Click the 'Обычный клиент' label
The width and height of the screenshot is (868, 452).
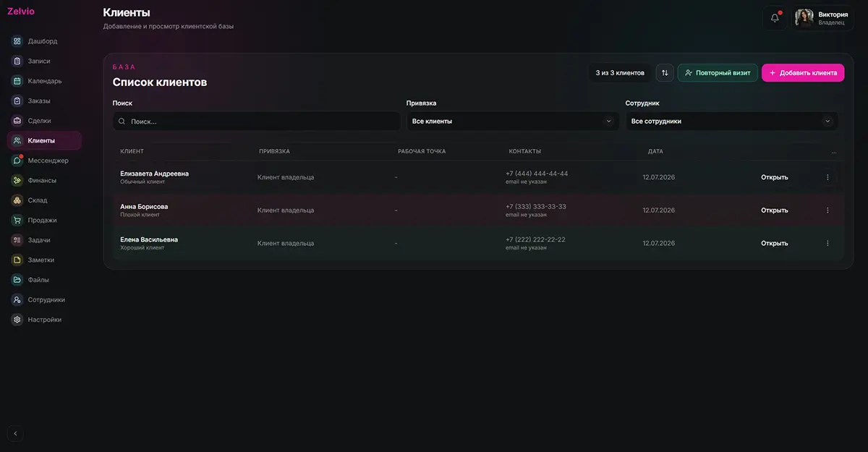142,182
